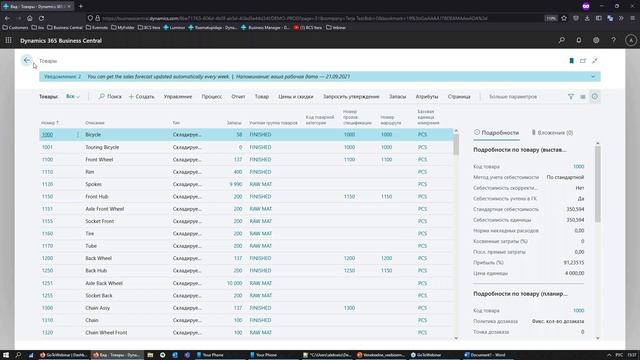Open the Запасы menu
Image resolution: width=640 pixels, height=360 pixels.
click(397, 97)
